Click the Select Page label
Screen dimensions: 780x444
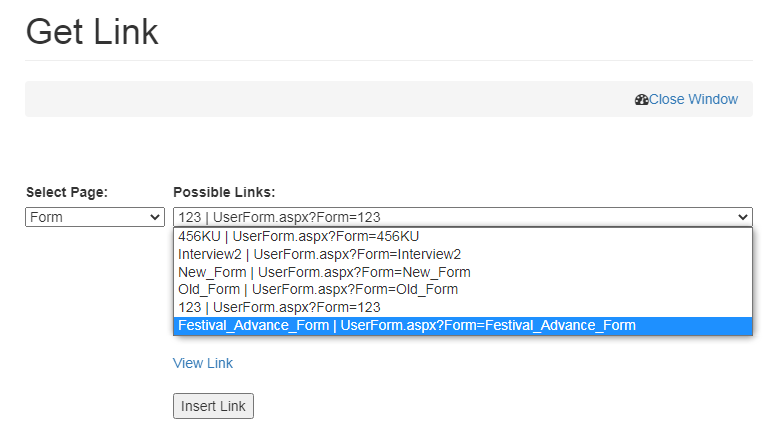click(67, 192)
